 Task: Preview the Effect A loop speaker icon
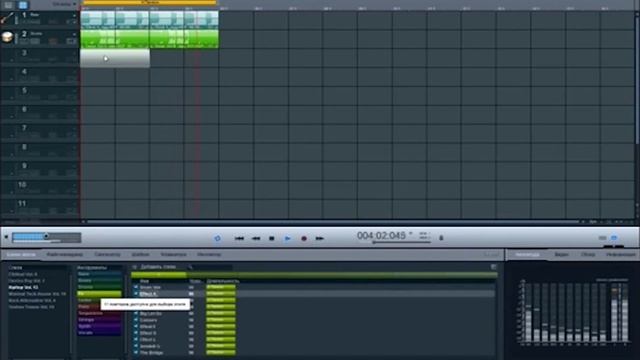pos(136,294)
